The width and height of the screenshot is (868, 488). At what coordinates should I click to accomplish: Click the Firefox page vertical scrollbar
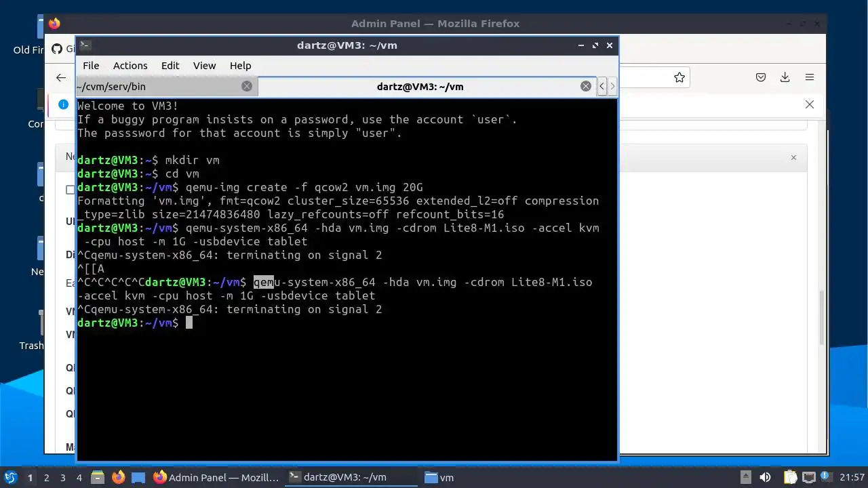click(821, 317)
